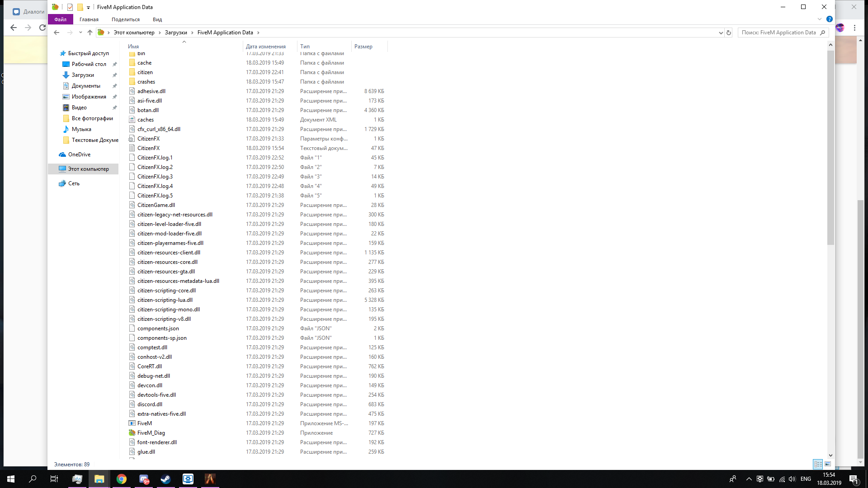Select the components.json file icon

tap(132, 328)
